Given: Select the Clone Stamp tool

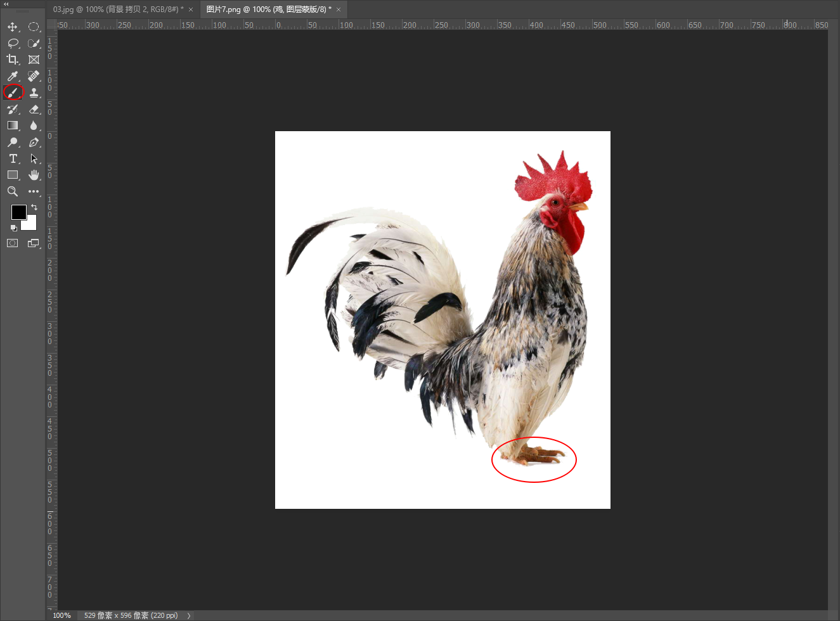Looking at the screenshot, I should click(34, 93).
